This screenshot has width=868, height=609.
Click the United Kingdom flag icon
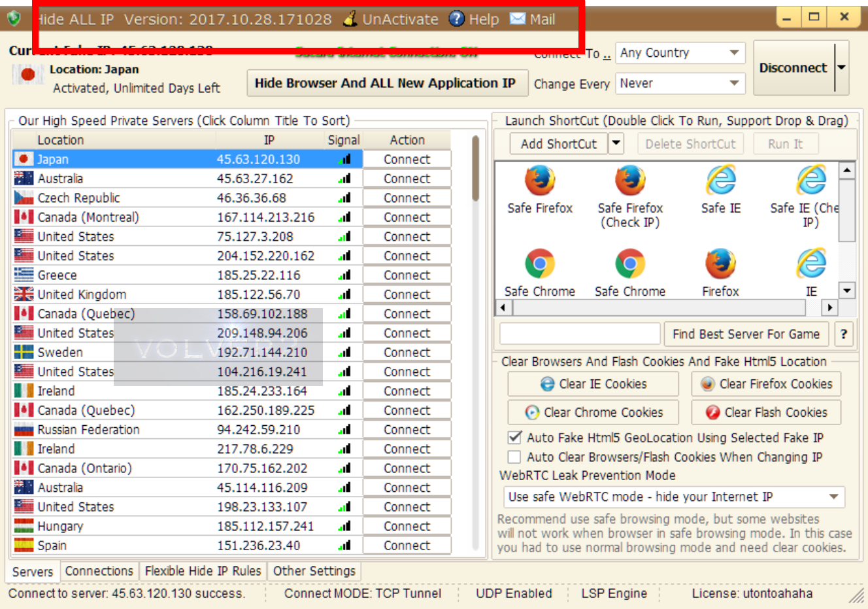pyautogui.click(x=24, y=294)
